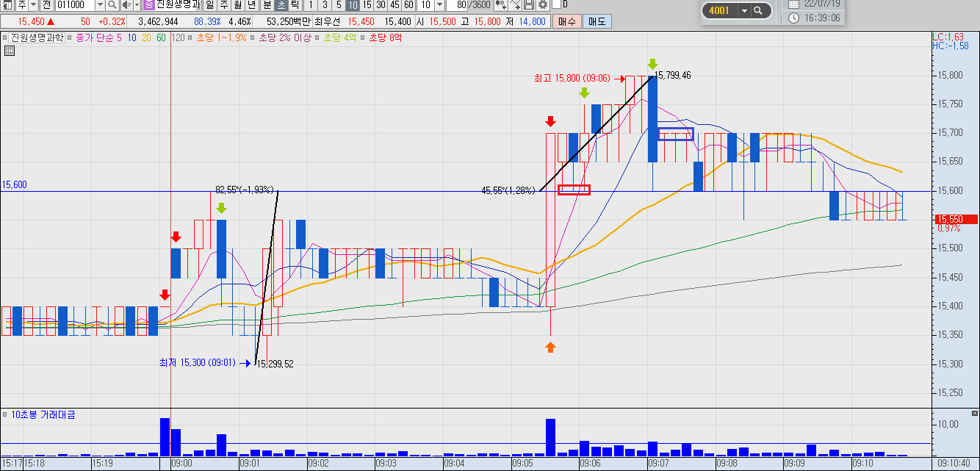
Task: Click the speaker sound icon
Action: pyautogui.click(x=126, y=5)
